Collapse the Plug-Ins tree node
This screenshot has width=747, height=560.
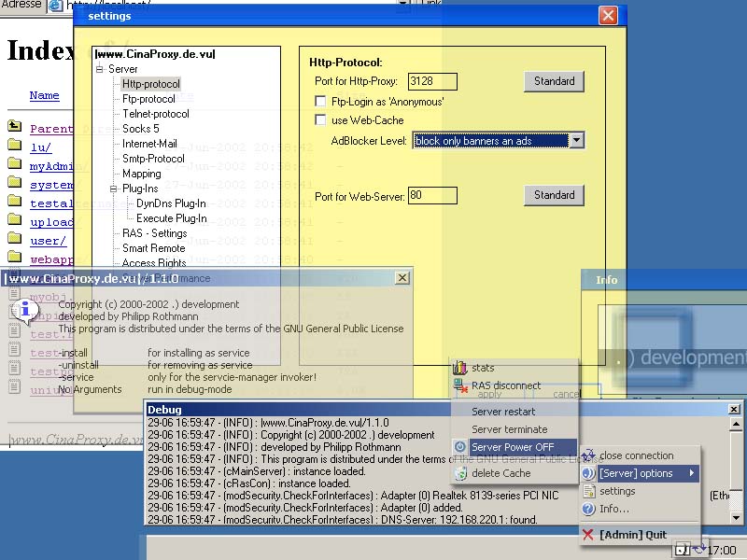(x=113, y=189)
